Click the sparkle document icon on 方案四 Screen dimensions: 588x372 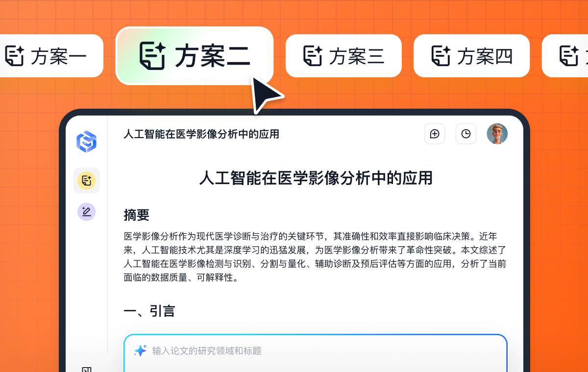(x=441, y=56)
